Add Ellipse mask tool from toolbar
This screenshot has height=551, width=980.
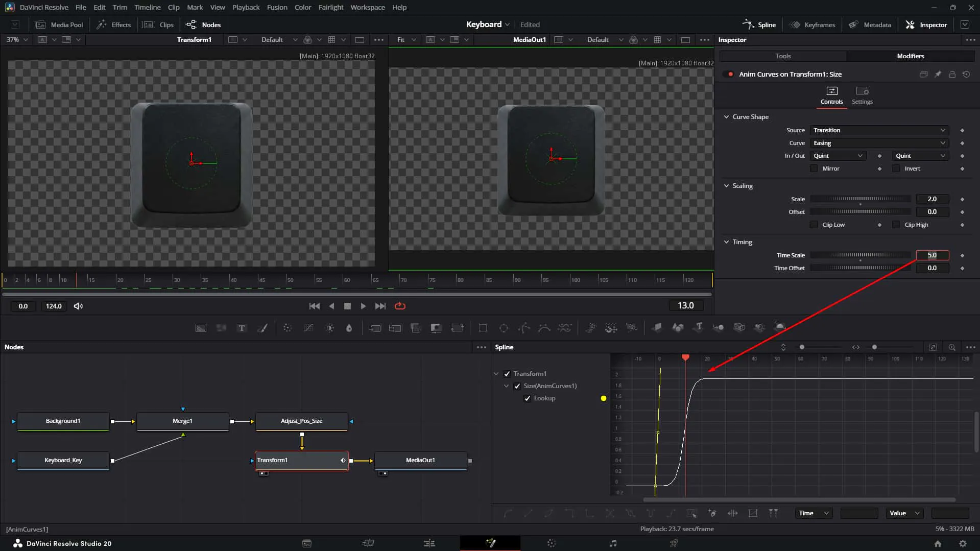pos(504,328)
